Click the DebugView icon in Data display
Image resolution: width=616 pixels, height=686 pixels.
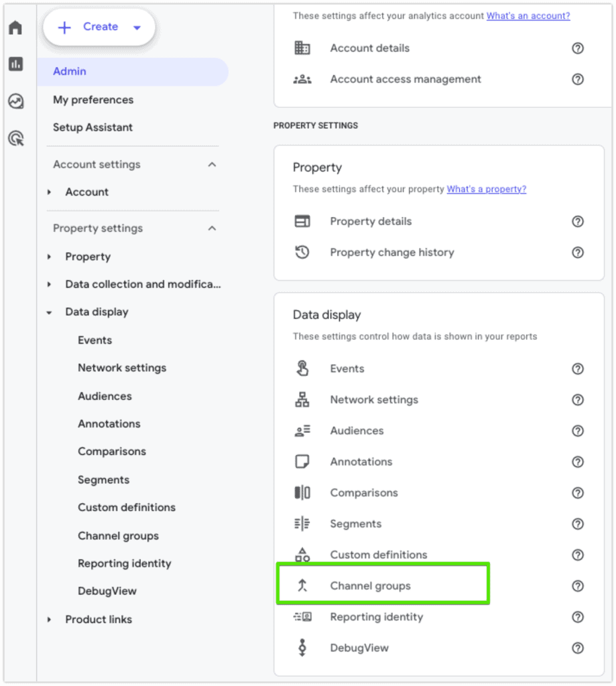302,648
